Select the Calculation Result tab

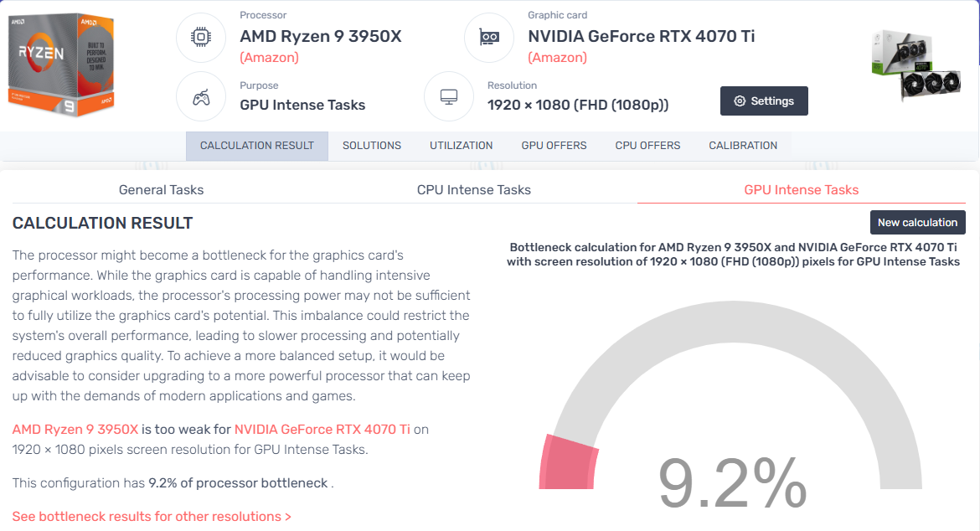point(257,146)
